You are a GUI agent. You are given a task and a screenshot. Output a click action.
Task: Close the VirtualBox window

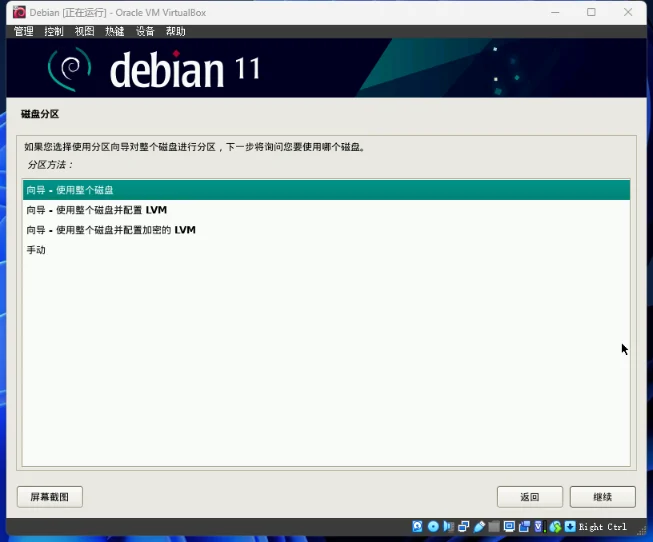click(x=628, y=12)
